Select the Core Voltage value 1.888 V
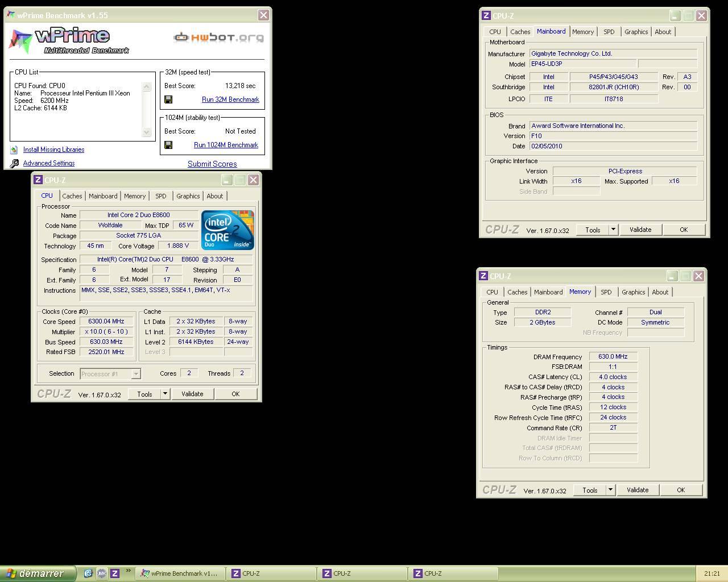The image size is (728, 582). [178, 246]
